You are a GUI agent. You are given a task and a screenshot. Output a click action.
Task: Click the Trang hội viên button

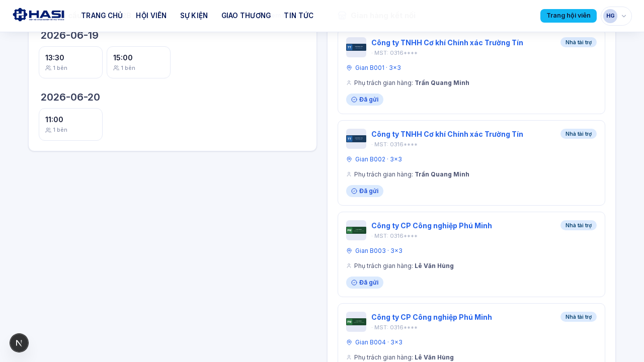(569, 16)
